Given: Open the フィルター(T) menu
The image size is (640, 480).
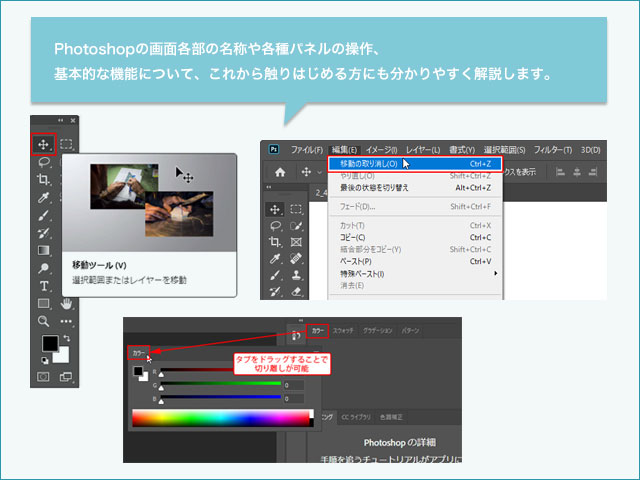Looking at the screenshot, I should click(553, 150).
